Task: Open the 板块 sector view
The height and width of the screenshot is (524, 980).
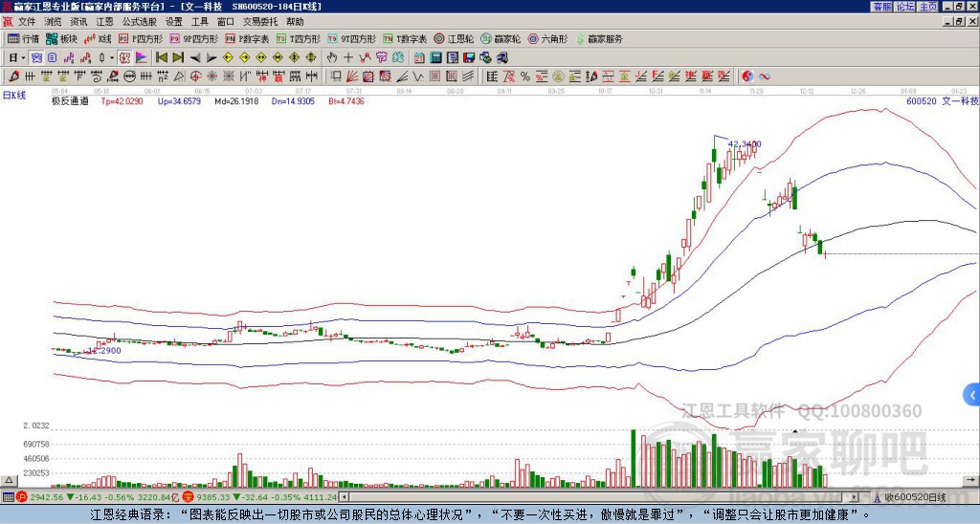Action: 61,38
